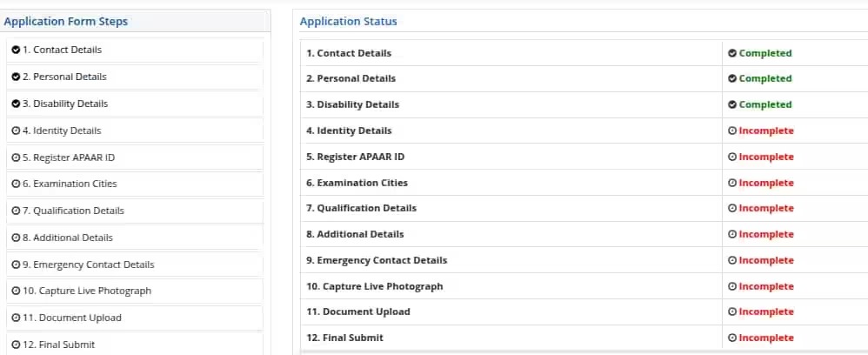Go to 10. Capture Live Photograph step
868x355 pixels.
(135, 291)
